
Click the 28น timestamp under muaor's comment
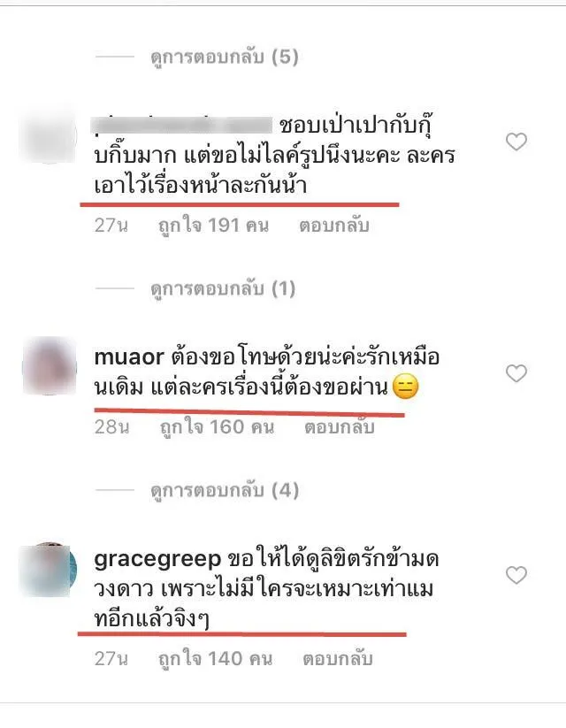(x=111, y=427)
